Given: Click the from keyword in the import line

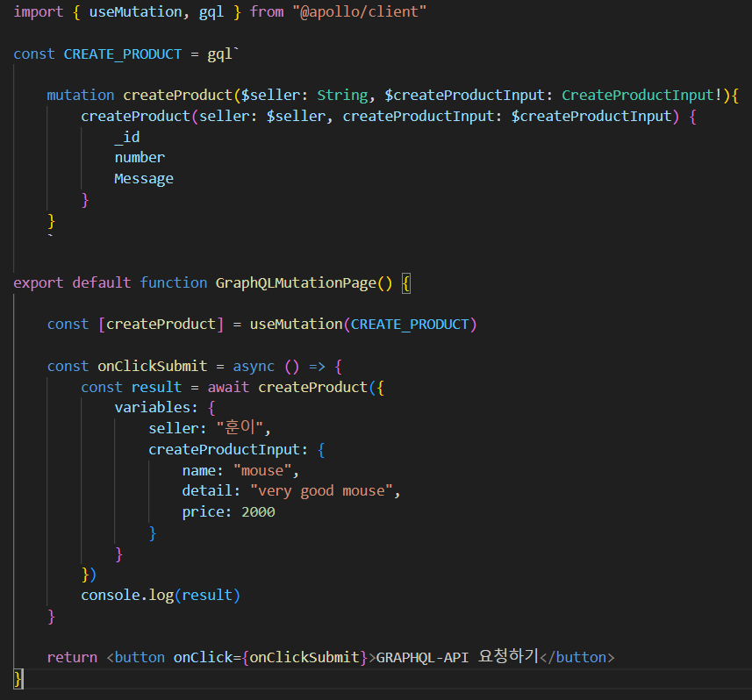Looking at the screenshot, I should pos(267,11).
